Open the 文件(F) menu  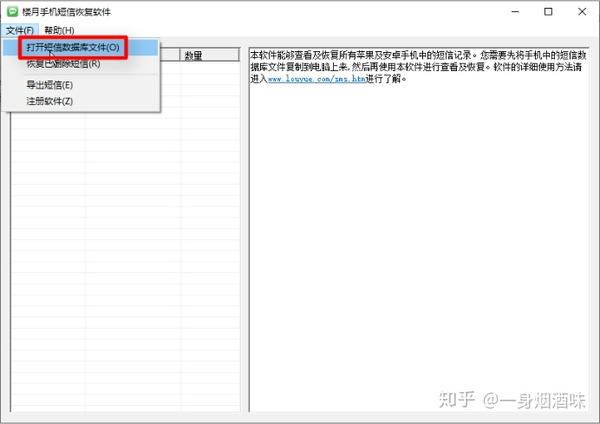[x=20, y=30]
